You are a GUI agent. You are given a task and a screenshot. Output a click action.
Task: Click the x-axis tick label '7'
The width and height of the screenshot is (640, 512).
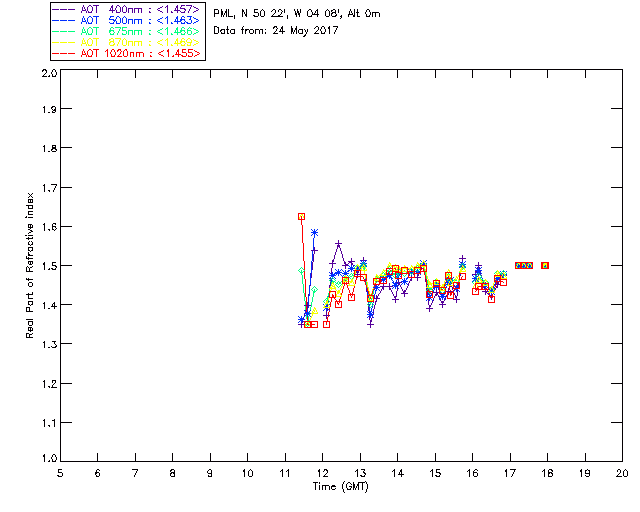tap(135, 473)
